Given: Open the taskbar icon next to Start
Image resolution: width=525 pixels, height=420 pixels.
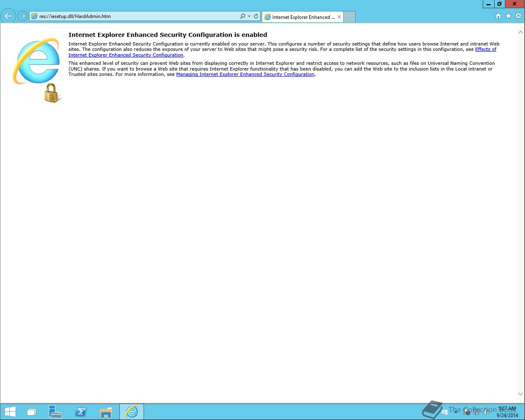Looking at the screenshot, I should [32, 412].
